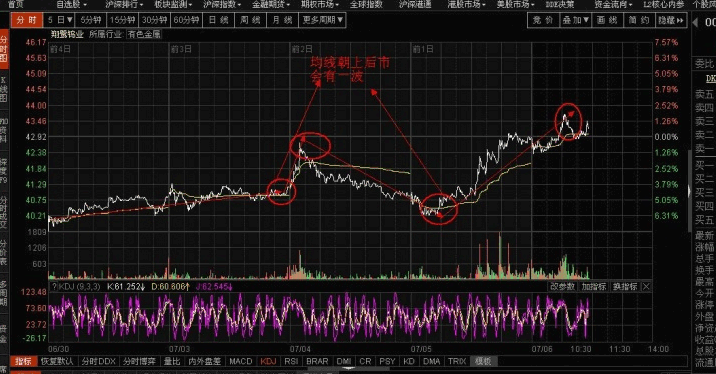Viewport: 716px width, 374px height.
Task: Click the 改参数 button
Action: point(562,286)
